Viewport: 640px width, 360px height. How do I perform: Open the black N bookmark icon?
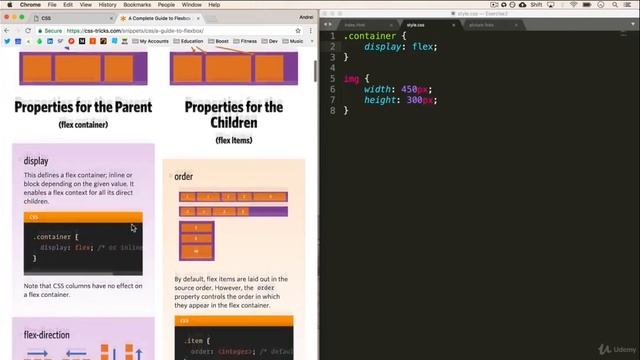click(82, 41)
